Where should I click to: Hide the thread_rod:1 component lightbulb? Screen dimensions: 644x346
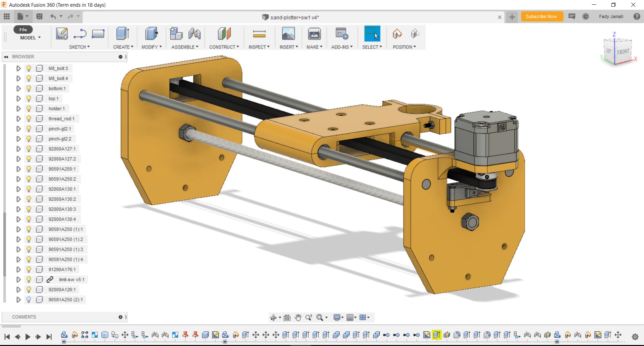click(29, 119)
